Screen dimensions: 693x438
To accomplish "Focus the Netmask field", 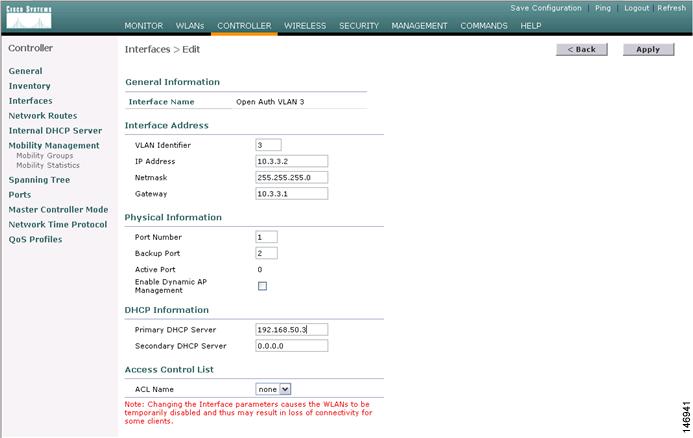I will (292, 178).
